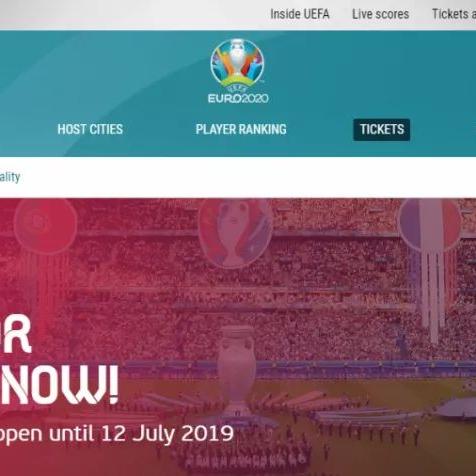Click the giant inflatable banner on the pitch

(x=457, y=409)
